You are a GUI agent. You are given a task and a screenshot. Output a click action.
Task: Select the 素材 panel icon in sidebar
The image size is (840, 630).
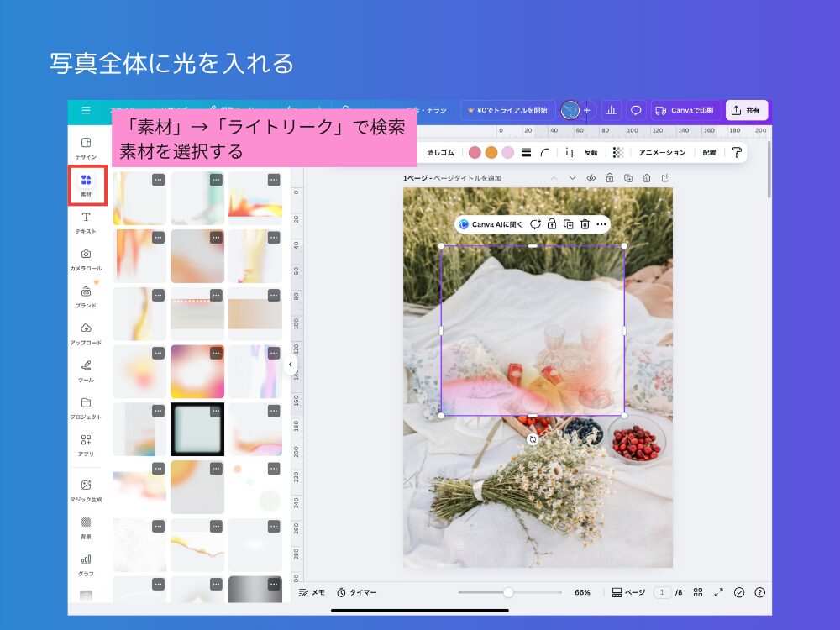(85, 182)
